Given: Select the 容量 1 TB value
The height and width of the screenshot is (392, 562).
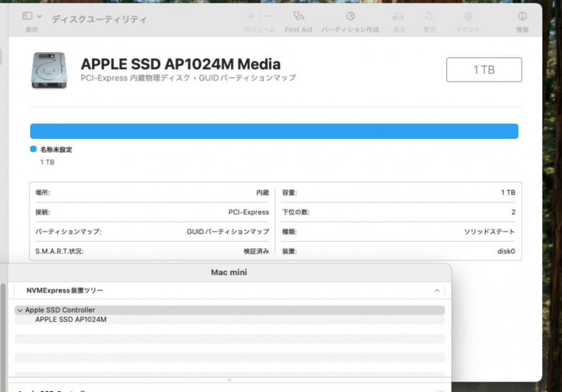Looking at the screenshot, I should (x=508, y=193).
